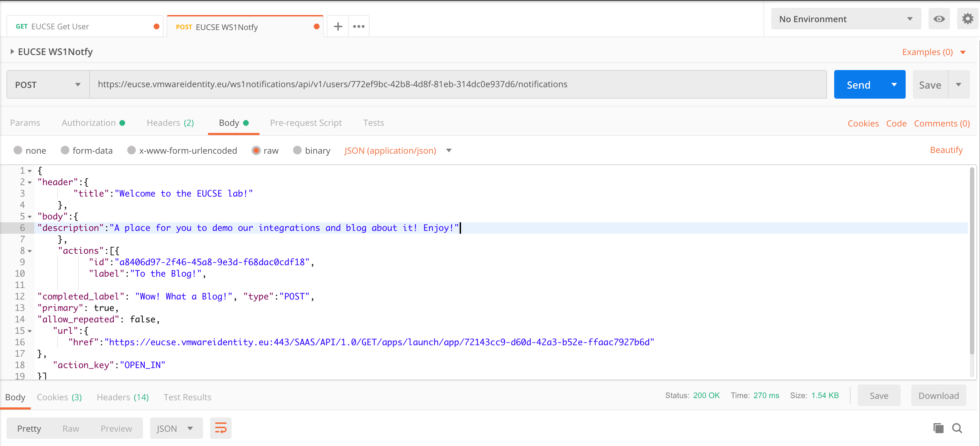Select the none body type
The height and width of the screenshot is (446, 980).
point(18,150)
